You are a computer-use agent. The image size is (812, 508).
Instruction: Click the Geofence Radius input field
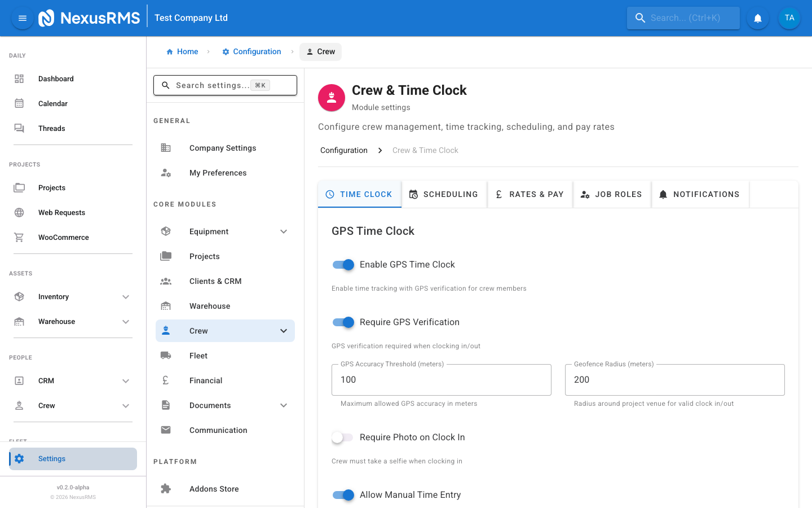[x=674, y=379]
